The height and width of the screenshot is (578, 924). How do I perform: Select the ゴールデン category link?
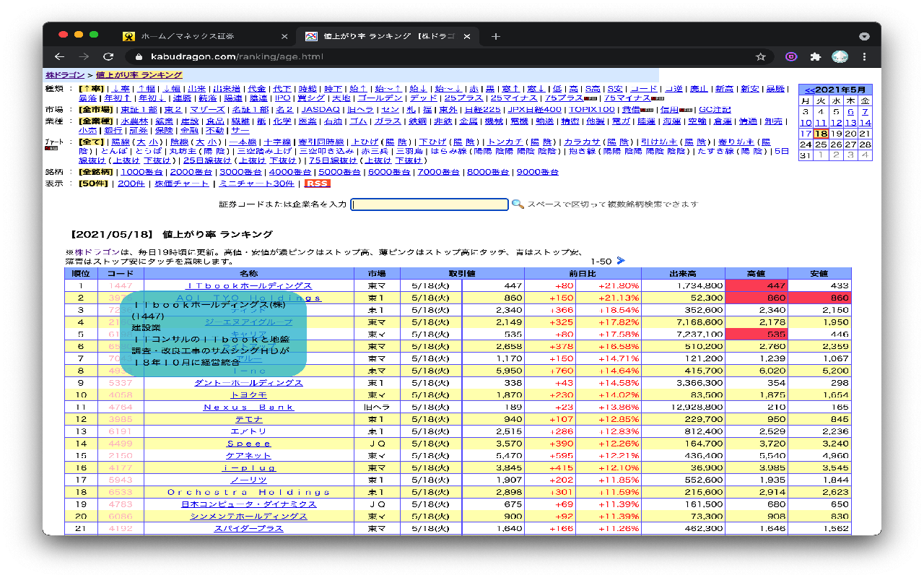(x=380, y=98)
